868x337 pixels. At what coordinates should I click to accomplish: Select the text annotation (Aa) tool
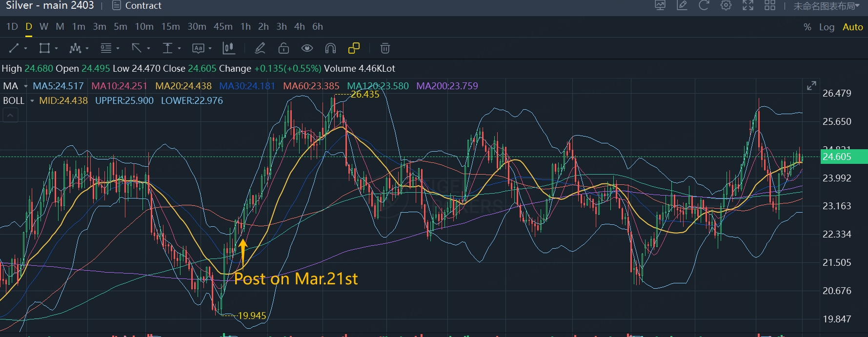point(198,48)
